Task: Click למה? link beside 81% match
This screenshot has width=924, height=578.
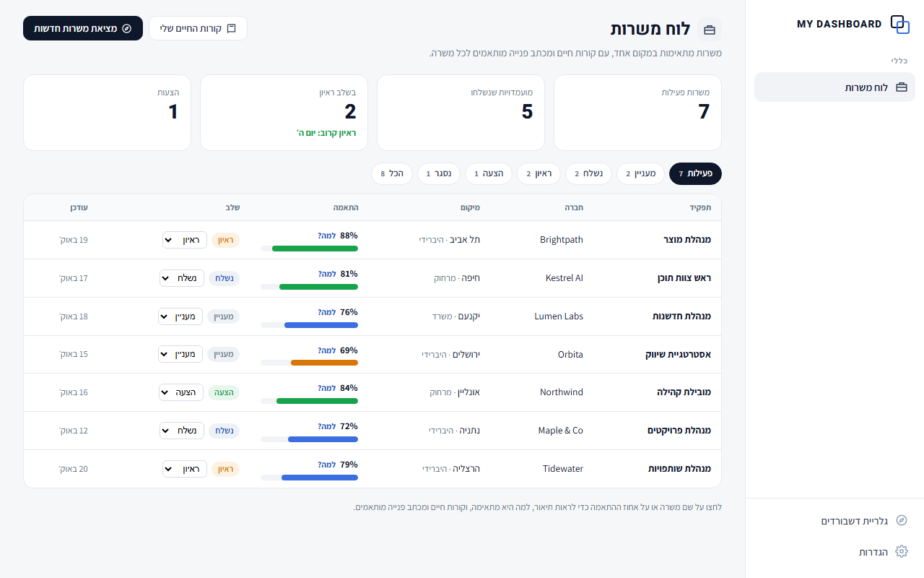Action: [327, 274]
